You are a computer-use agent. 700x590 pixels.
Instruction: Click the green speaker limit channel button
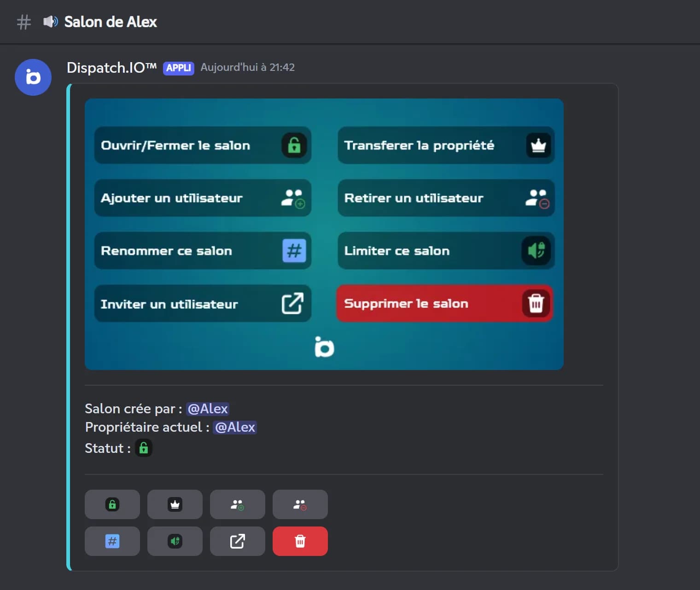click(175, 541)
